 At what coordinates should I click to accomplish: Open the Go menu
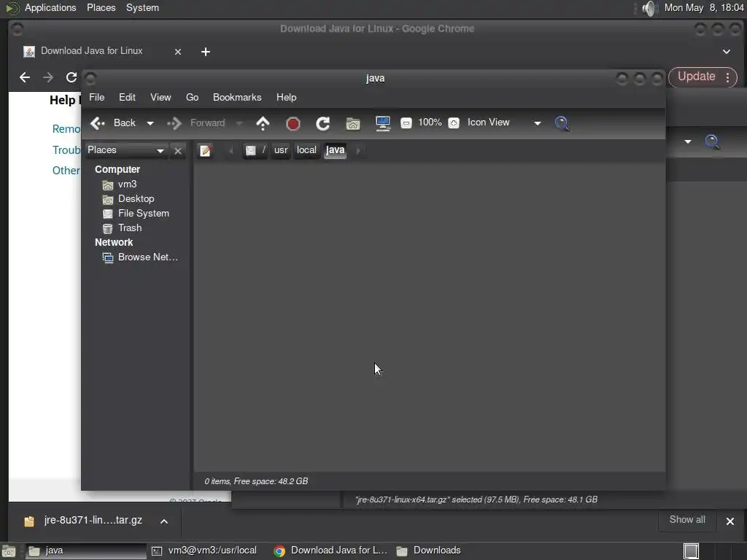[x=192, y=98]
